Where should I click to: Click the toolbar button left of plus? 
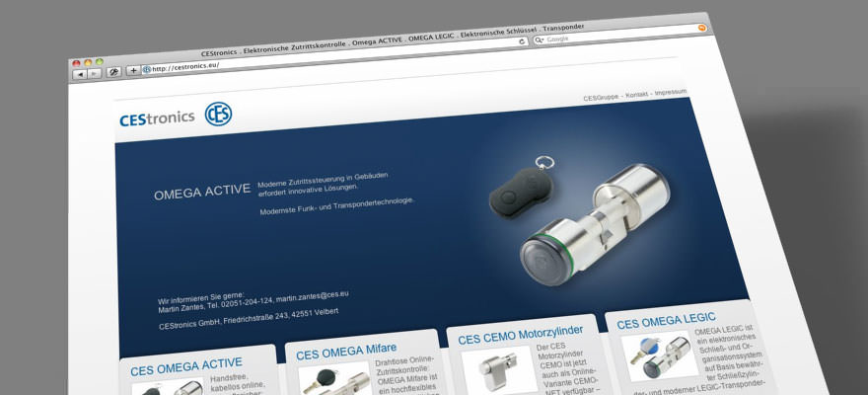pos(114,72)
